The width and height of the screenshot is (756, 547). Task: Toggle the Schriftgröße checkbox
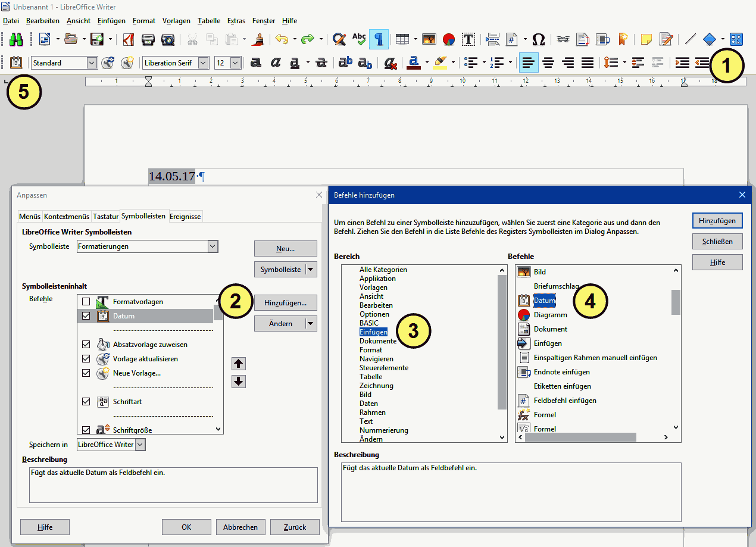(86, 429)
